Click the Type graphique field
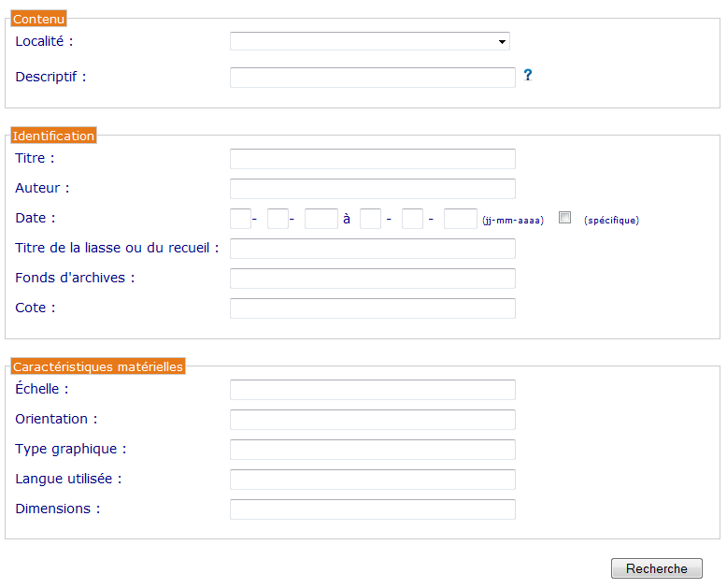The image size is (727, 588). pyautogui.click(x=372, y=450)
